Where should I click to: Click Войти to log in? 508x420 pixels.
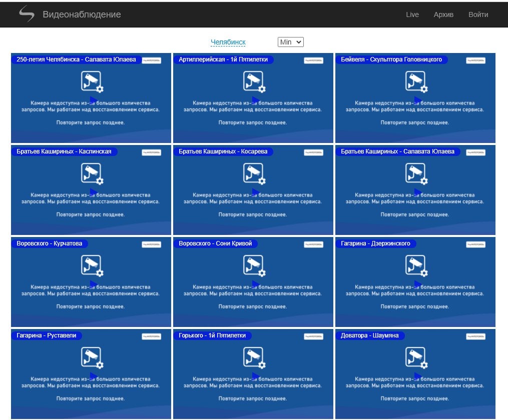478,14
